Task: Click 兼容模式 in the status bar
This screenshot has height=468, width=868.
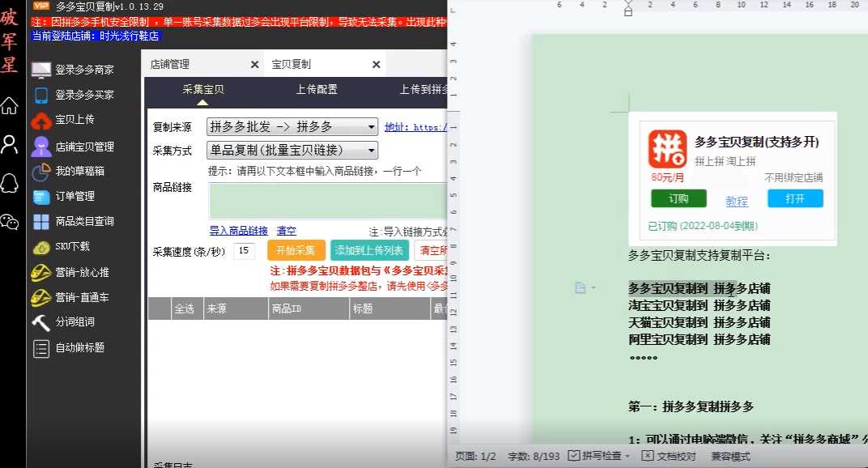Action: [730, 457]
